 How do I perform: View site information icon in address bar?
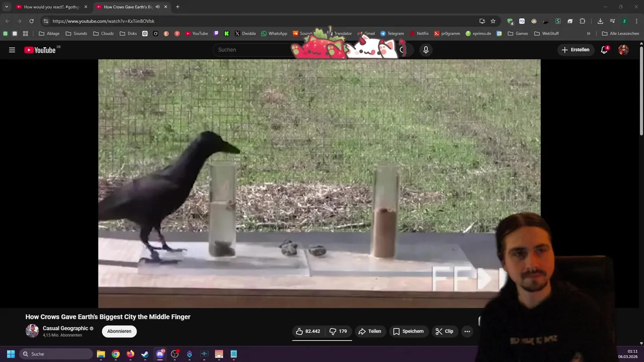[46, 21]
